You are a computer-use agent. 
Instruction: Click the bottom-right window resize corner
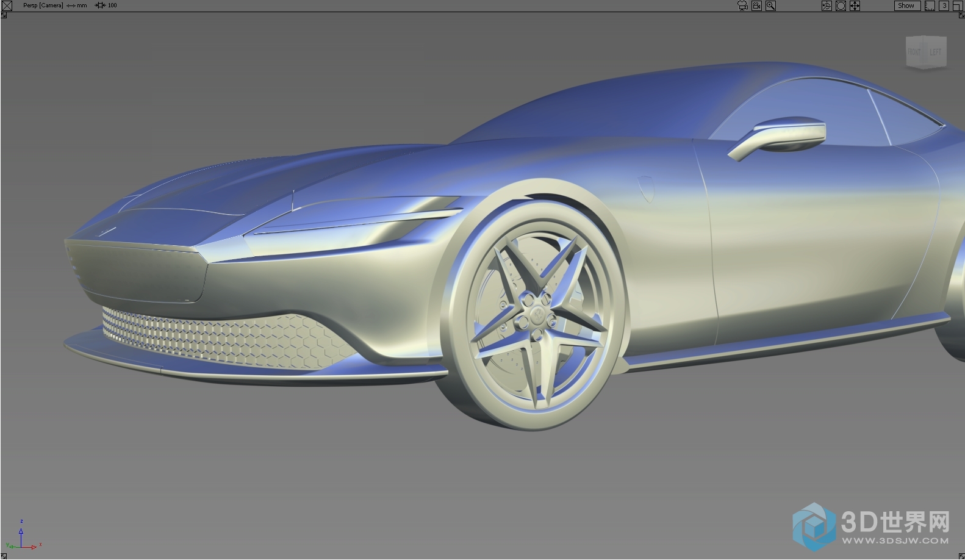pyautogui.click(x=961, y=556)
